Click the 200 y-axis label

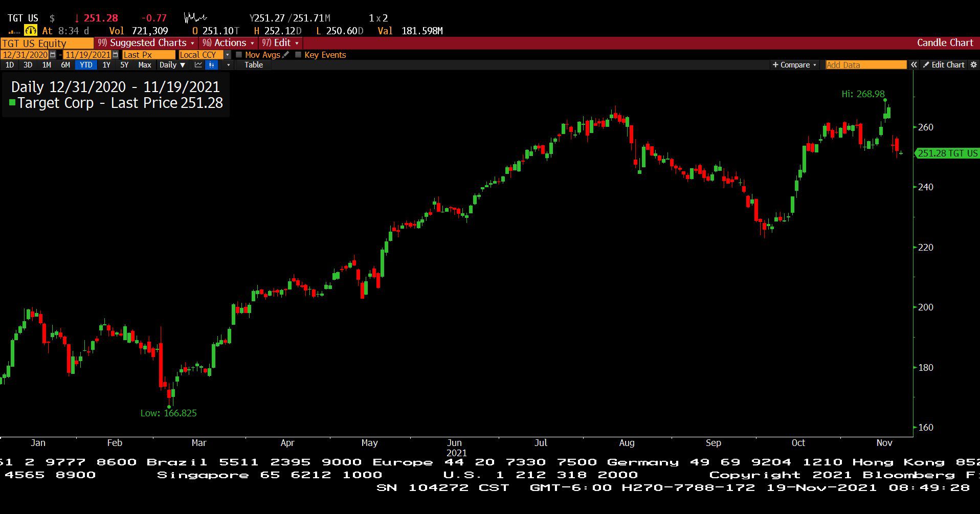tap(926, 307)
